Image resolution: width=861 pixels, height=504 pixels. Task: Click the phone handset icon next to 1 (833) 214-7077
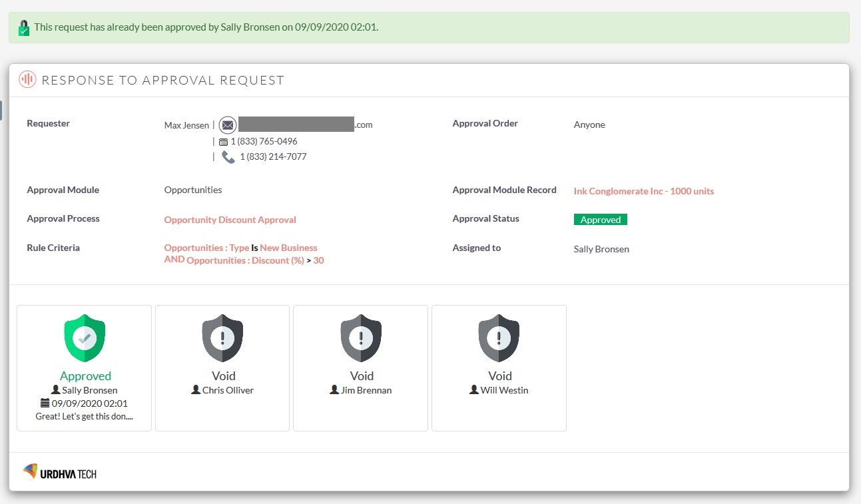click(228, 157)
